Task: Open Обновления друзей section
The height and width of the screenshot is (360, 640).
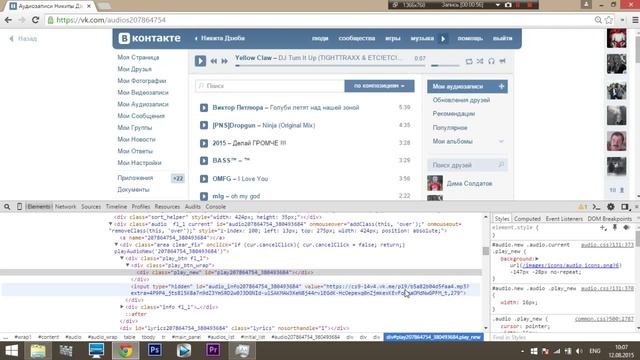Action: [x=461, y=100]
